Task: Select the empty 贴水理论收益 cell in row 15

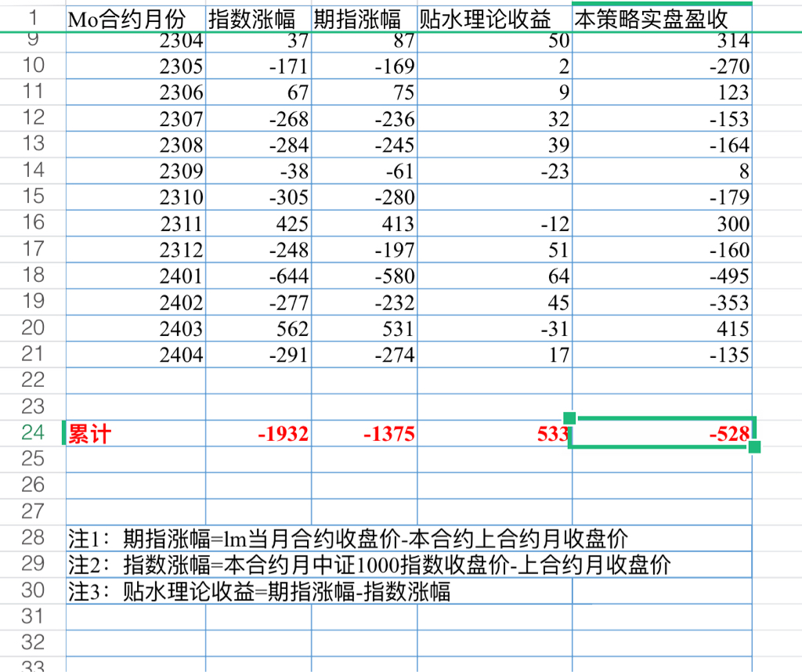Action: [x=495, y=197]
